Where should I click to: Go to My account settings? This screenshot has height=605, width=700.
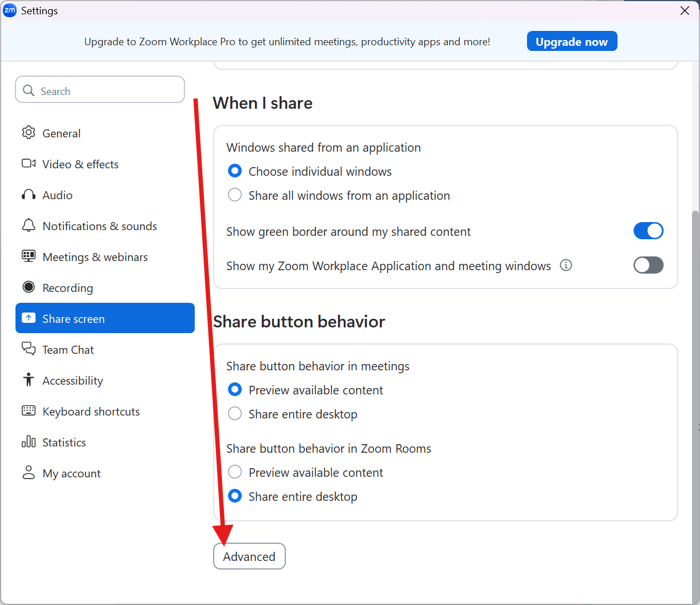coord(72,473)
